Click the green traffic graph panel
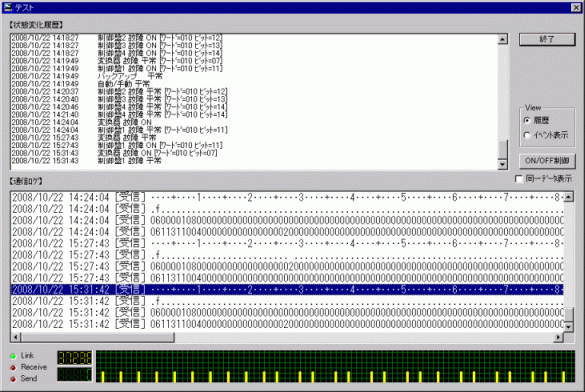This screenshot has height=392, width=585. [335, 366]
